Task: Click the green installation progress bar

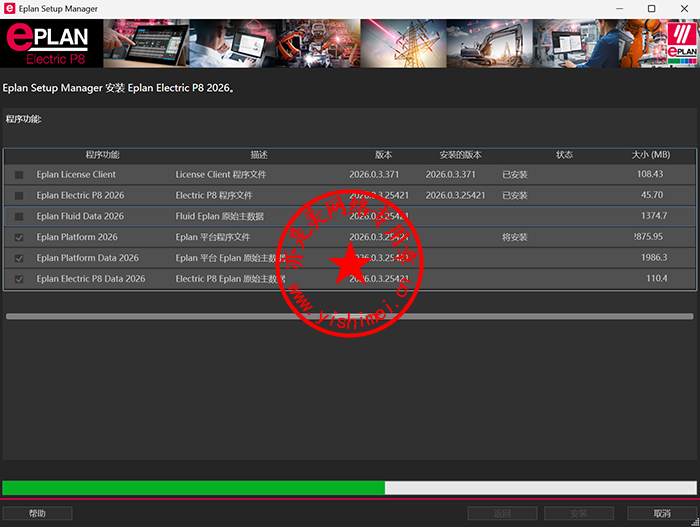Action: tap(193, 488)
